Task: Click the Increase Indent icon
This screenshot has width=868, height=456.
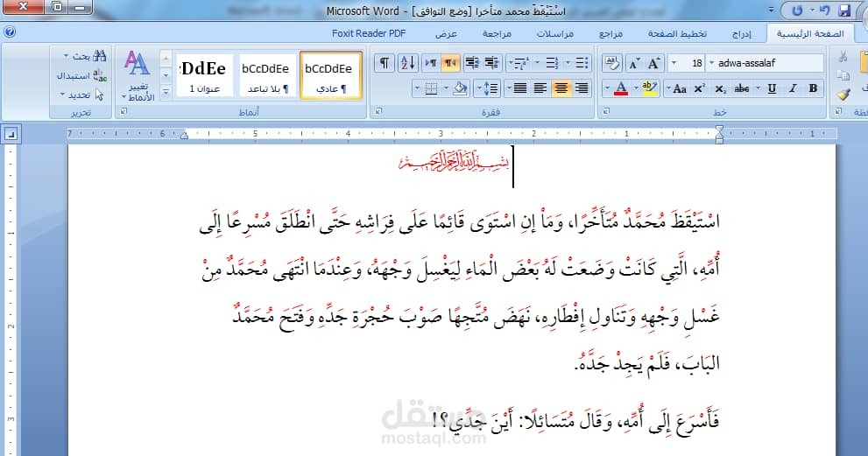Action: tap(472, 63)
